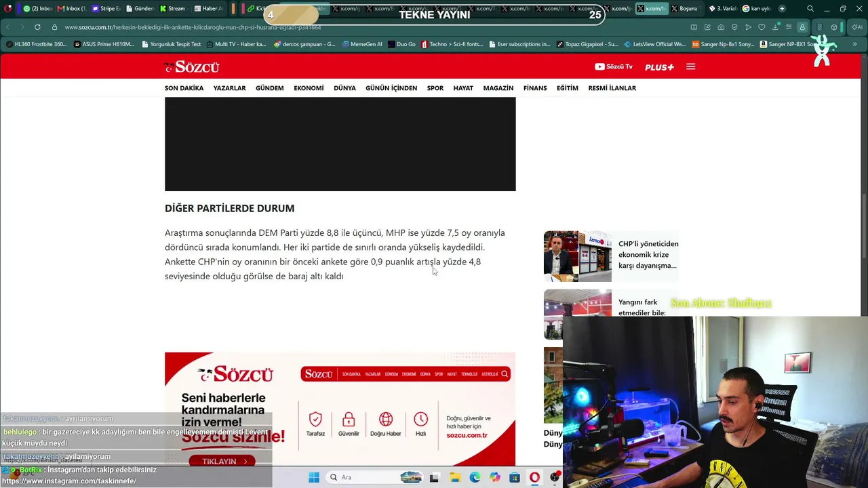Click the Tarafsız shield icon in the banner

(315, 420)
